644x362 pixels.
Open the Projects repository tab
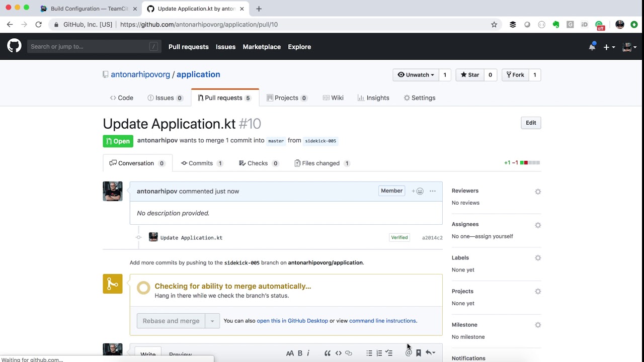[287, 98]
